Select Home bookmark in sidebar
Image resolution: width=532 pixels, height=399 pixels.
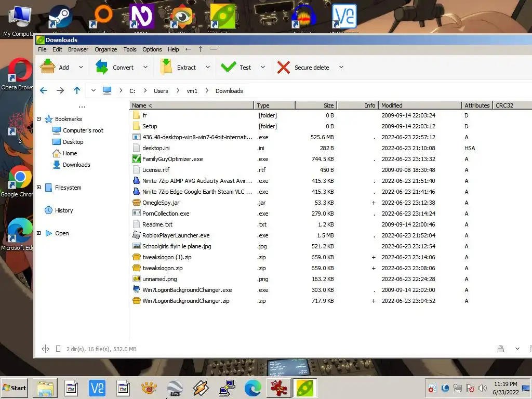(x=65, y=153)
